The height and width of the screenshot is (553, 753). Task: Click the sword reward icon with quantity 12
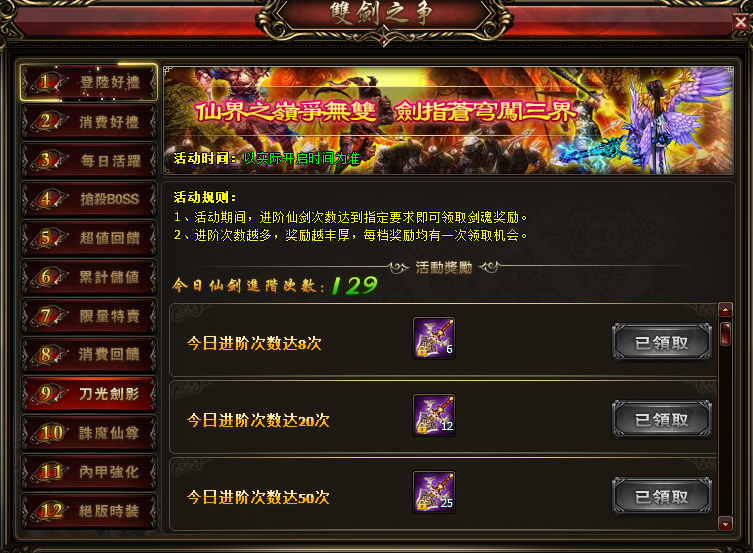click(x=434, y=415)
